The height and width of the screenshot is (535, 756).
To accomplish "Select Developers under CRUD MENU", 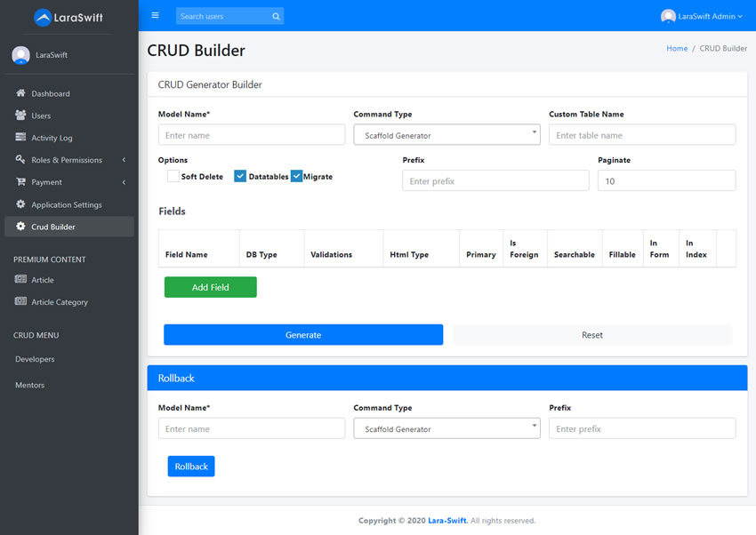I will click(x=34, y=359).
